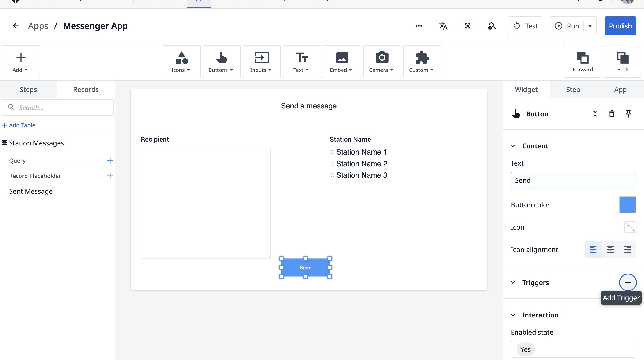644x360 pixels.
Task: Click the back arrow beside Apps
Action: click(16, 26)
